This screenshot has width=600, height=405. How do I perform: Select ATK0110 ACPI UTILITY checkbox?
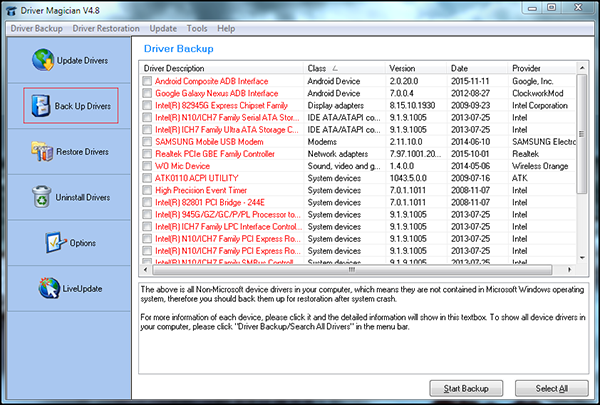(147, 178)
